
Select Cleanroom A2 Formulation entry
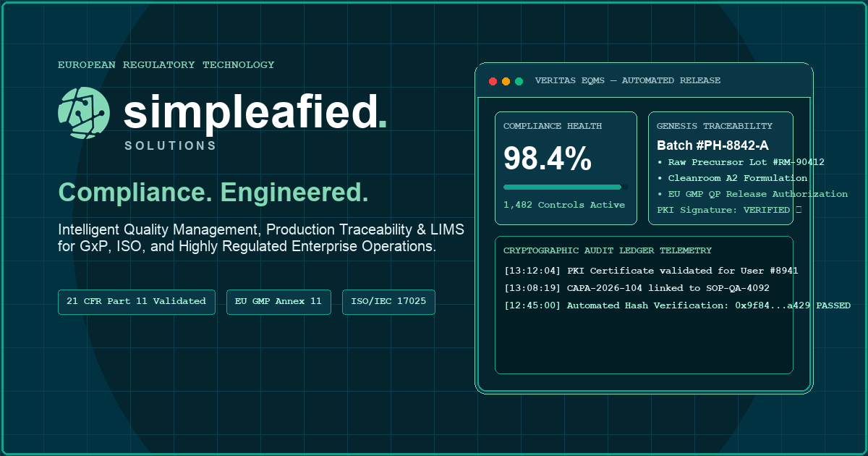pos(732,178)
